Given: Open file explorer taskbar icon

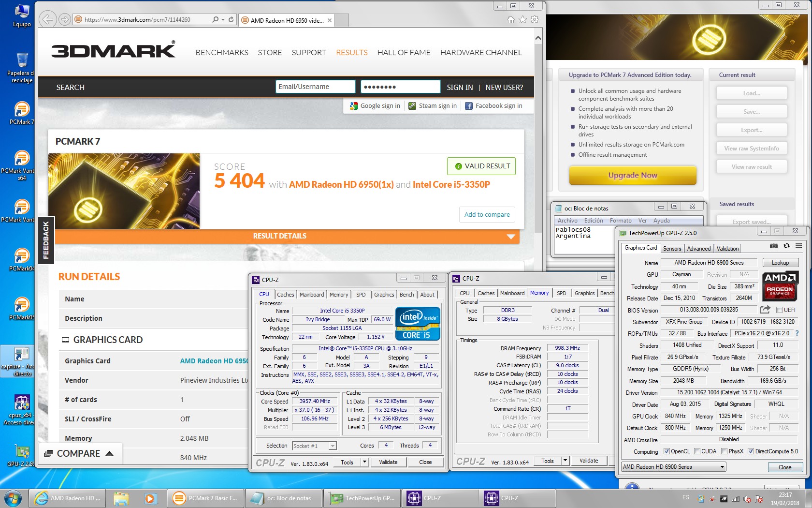Looking at the screenshot, I should pyautogui.click(x=121, y=498).
